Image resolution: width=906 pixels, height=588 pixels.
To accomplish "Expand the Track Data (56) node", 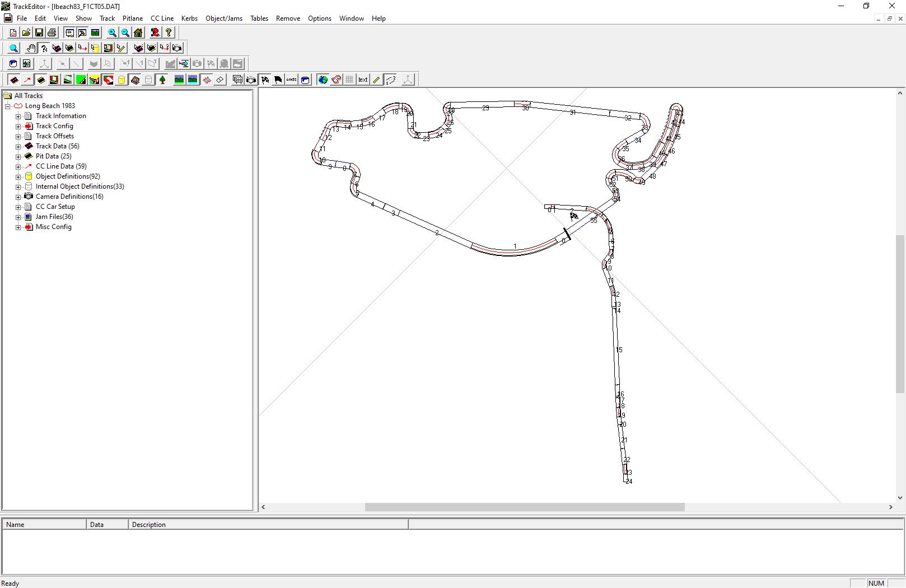I will coord(18,147).
